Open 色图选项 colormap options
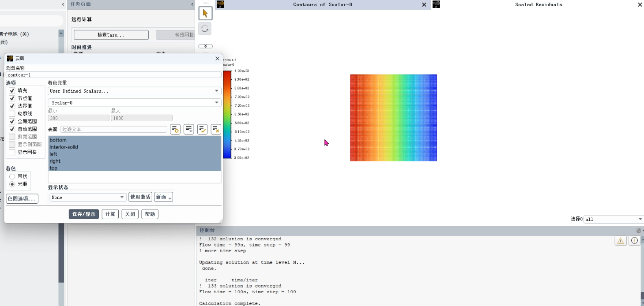The image size is (644, 306). pyautogui.click(x=22, y=198)
